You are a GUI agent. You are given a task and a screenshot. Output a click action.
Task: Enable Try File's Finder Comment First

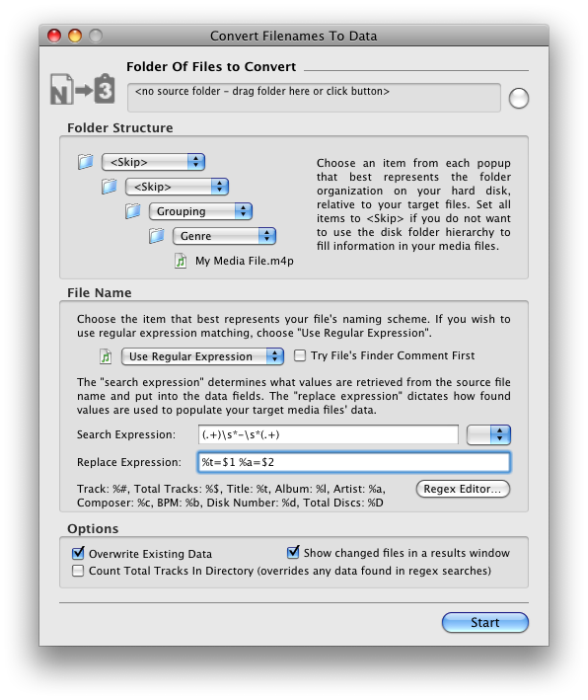point(300,355)
